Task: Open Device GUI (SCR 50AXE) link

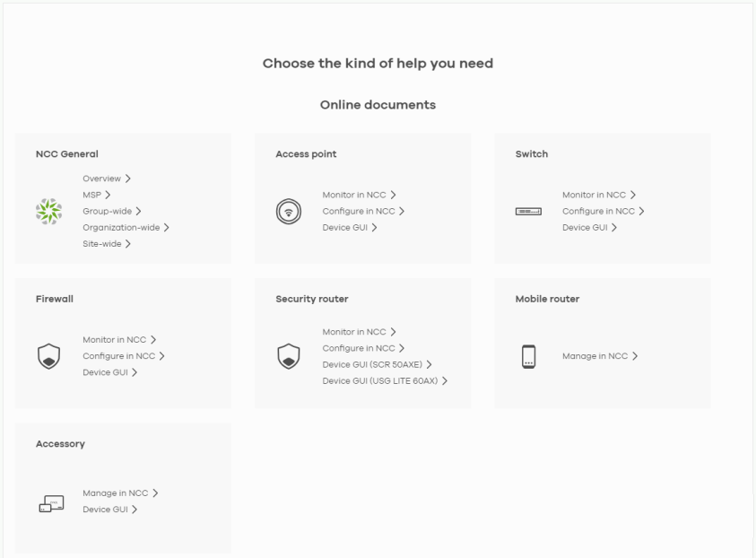Action: (377, 364)
